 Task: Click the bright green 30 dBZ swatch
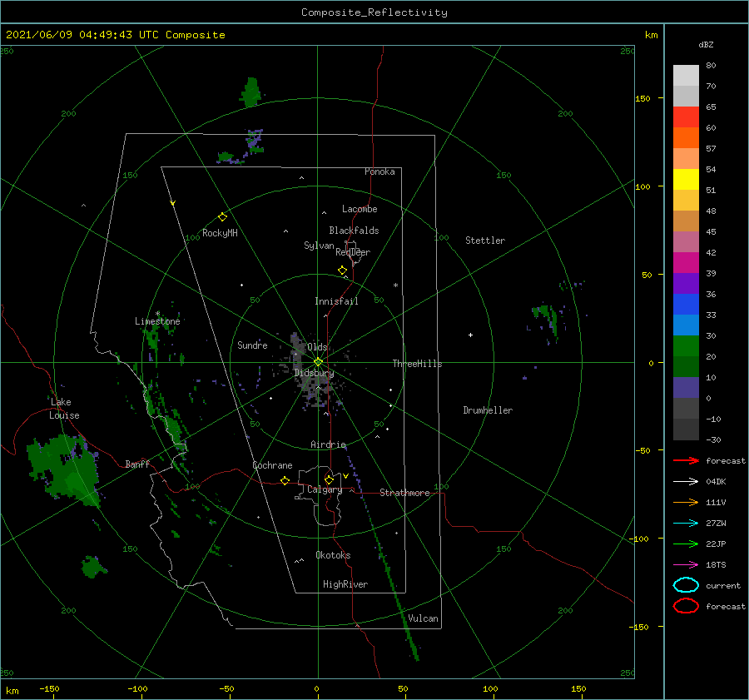pyautogui.click(x=686, y=345)
